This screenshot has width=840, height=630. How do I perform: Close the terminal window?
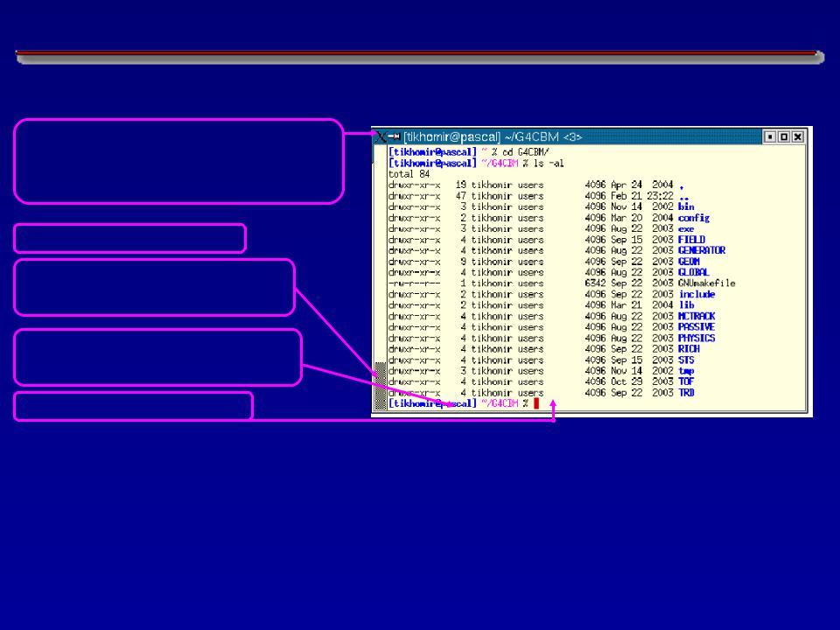tap(798, 137)
